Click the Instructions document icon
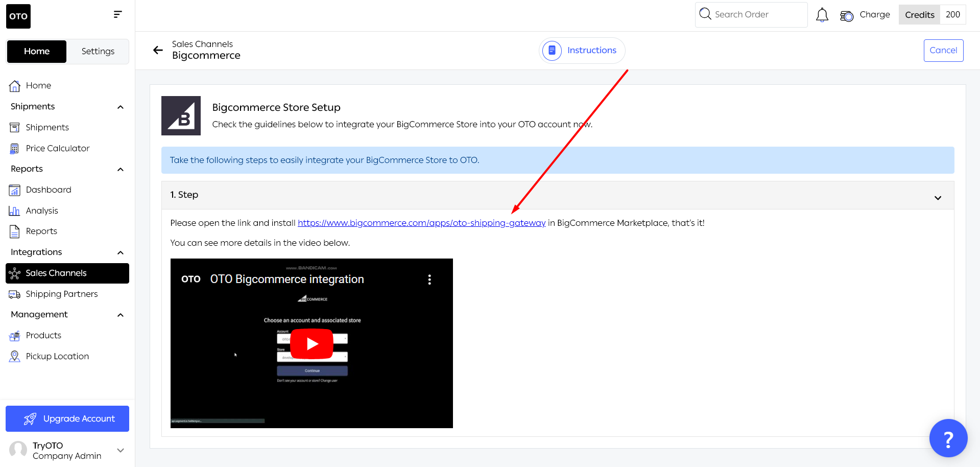This screenshot has width=980, height=467. 552,51
